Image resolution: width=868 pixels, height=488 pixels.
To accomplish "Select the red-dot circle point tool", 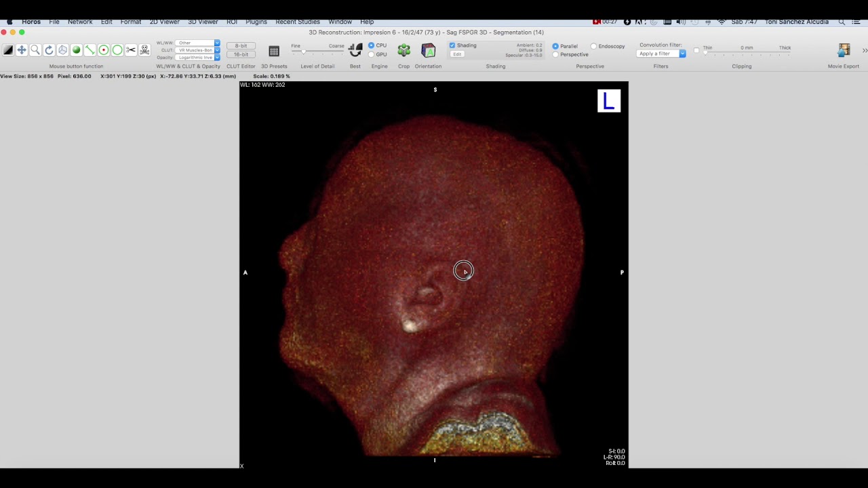I will [x=103, y=50].
